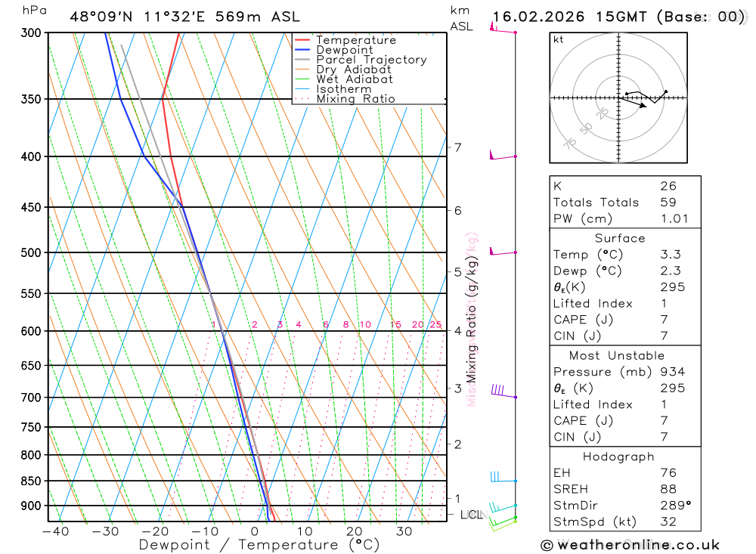Click the 1 km altitude label
The image size is (756, 554).
pos(458,499)
